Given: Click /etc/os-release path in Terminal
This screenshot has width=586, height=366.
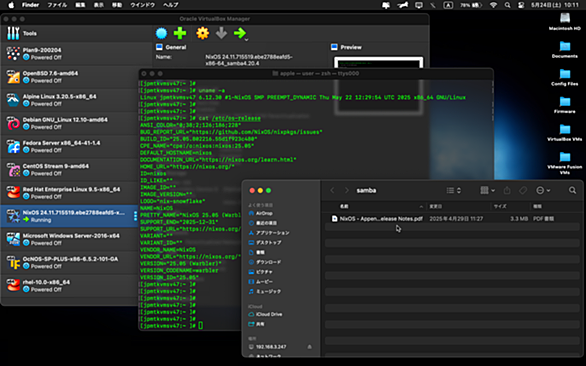Looking at the screenshot, I should (236, 118).
